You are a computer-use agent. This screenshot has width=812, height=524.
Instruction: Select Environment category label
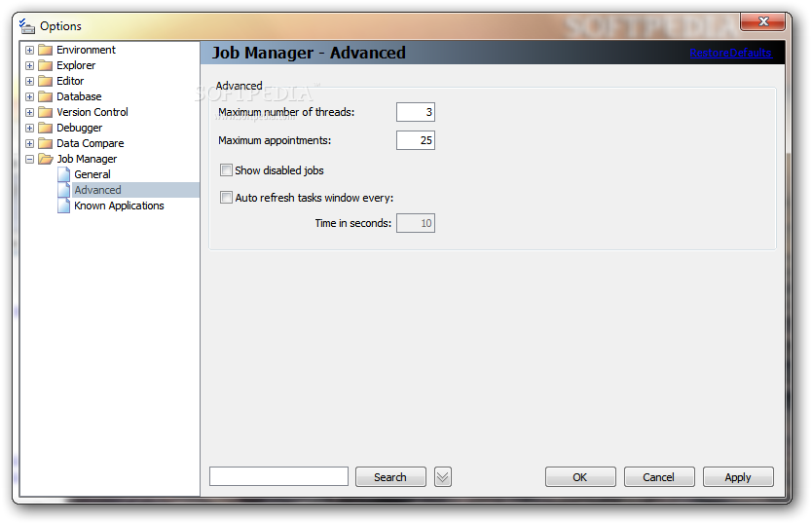click(x=86, y=51)
